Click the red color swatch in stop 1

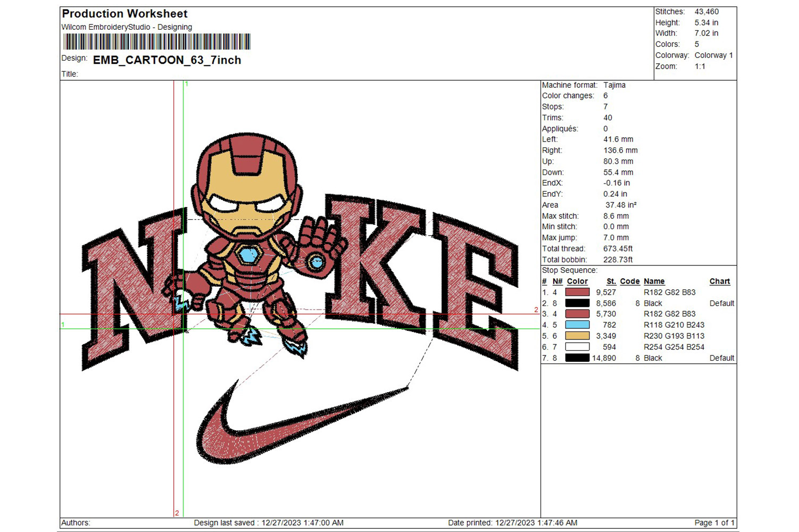577,292
